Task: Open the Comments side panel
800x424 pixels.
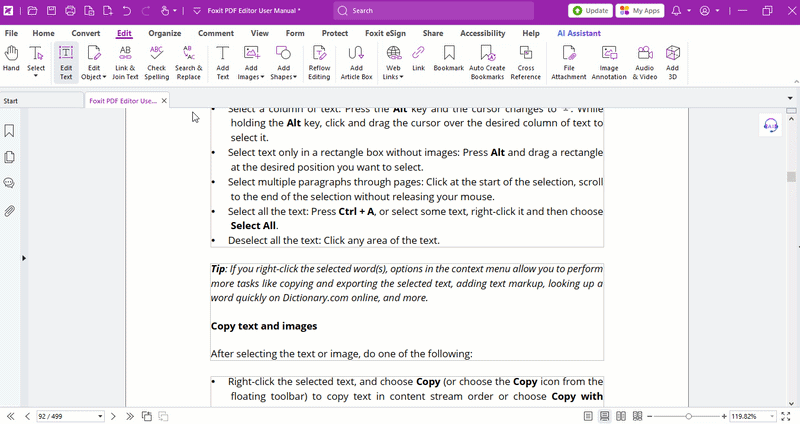Action: pyautogui.click(x=9, y=183)
